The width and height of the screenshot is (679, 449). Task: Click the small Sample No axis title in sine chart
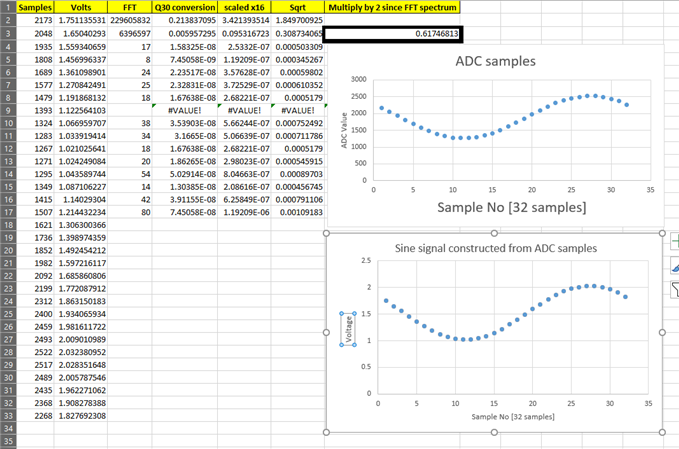coord(513,417)
